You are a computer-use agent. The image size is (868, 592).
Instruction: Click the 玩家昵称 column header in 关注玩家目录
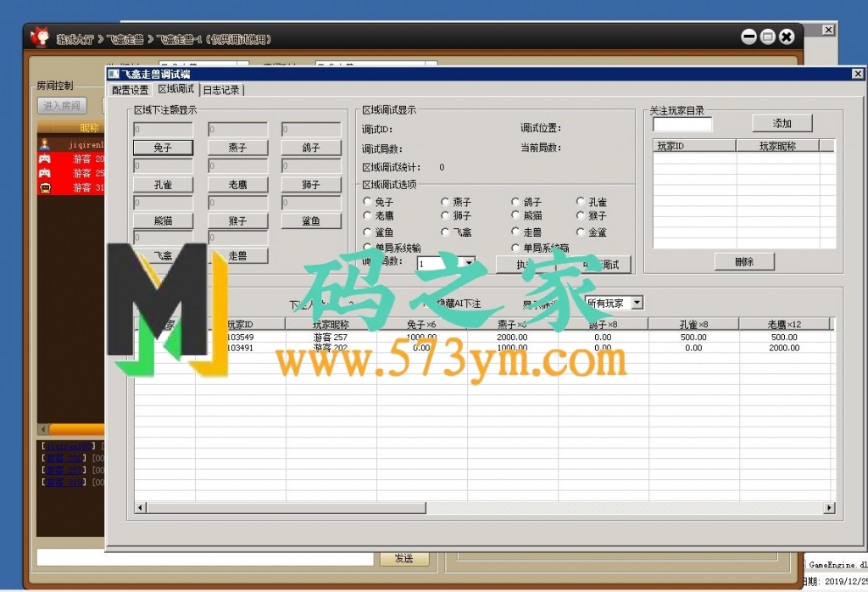(777, 146)
